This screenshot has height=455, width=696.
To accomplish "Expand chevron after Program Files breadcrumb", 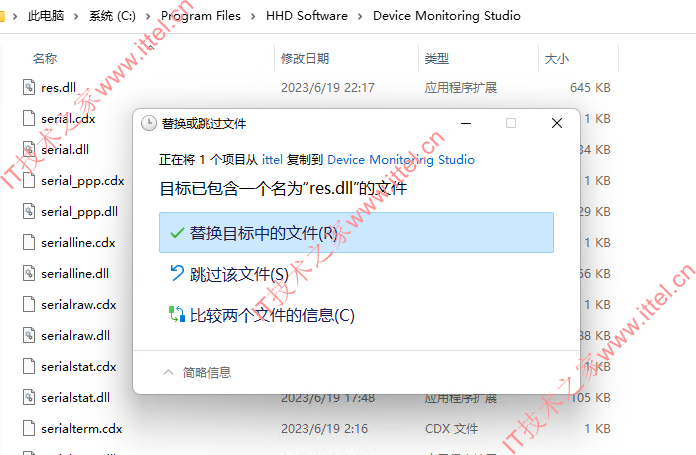I will click(x=253, y=16).
